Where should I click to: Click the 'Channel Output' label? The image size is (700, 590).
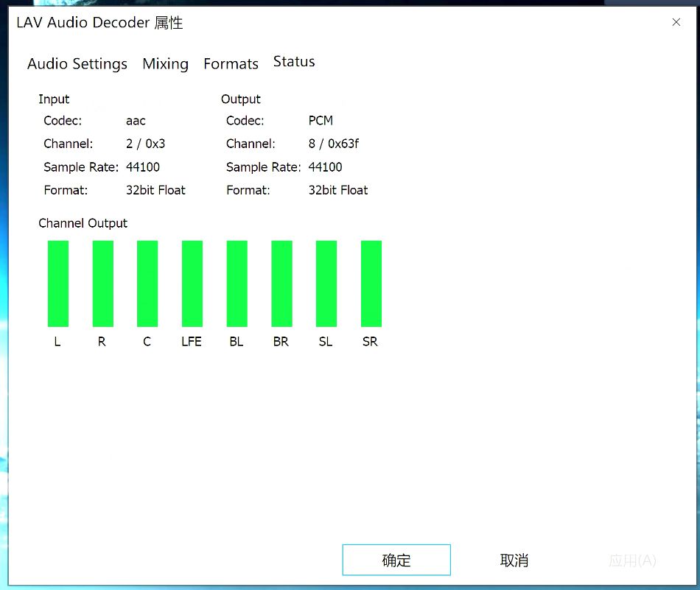coord(83,223)
